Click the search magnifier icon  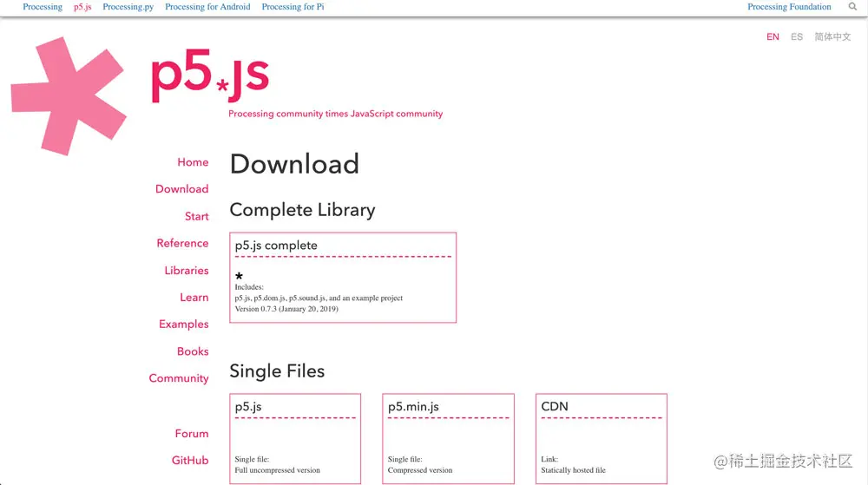click(x=852, y=7)
